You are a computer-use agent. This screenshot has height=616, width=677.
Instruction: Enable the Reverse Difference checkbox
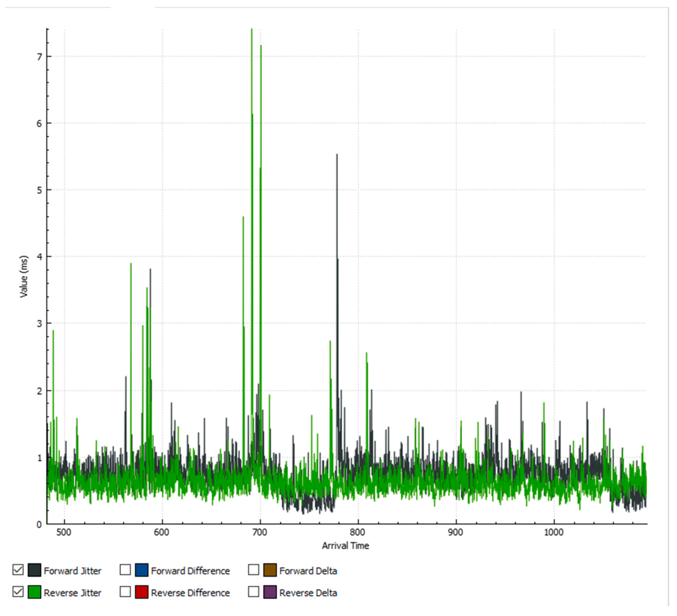point(125,592)
